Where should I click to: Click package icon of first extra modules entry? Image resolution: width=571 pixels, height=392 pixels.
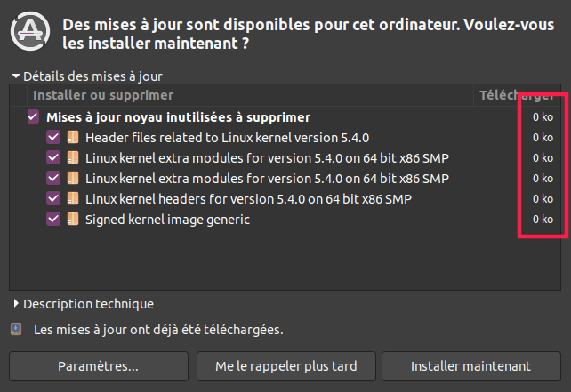coord(73,158)
